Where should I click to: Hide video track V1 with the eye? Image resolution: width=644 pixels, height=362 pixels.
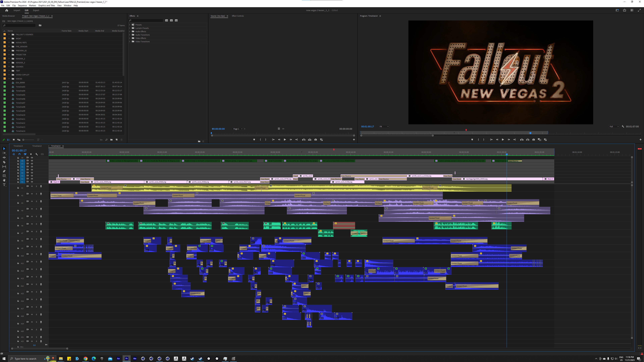coord(32,182)
